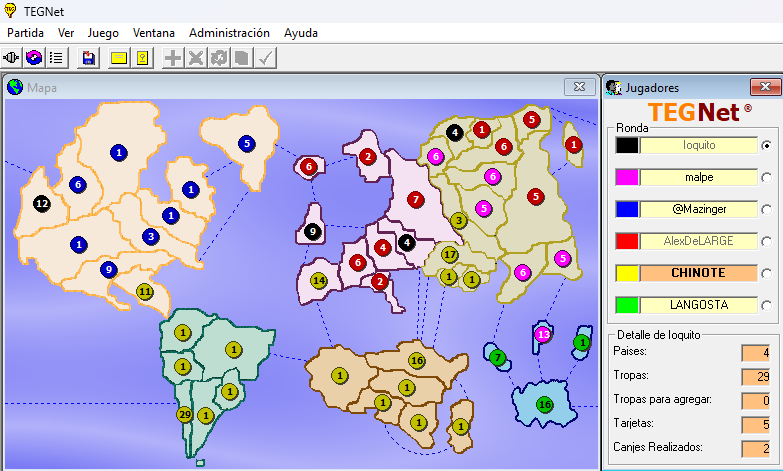Expand the Ayuda menu
Viewport: 783px width, 471px height.
coord(301,32)
